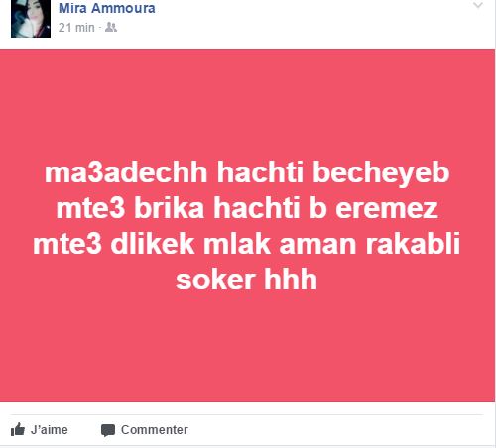Click the word eremez in the post

coord(387,209)
